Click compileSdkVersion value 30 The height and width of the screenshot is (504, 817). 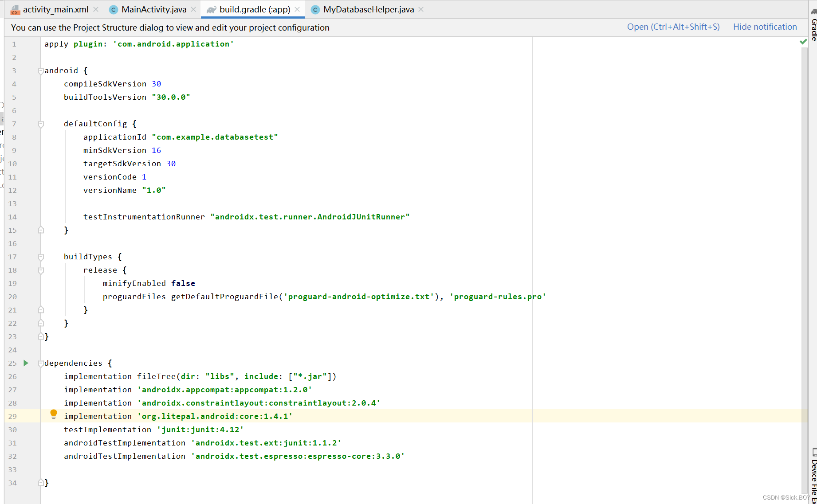pos(157,84)
